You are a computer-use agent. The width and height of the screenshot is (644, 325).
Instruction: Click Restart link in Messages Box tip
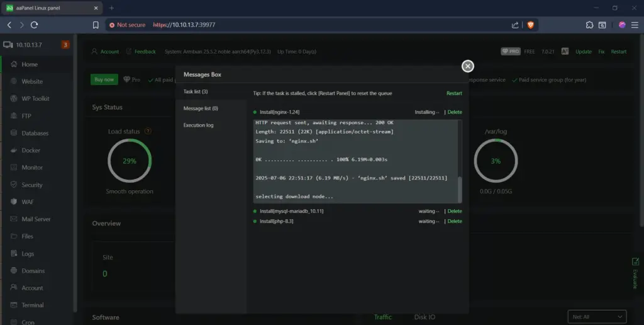454,93
